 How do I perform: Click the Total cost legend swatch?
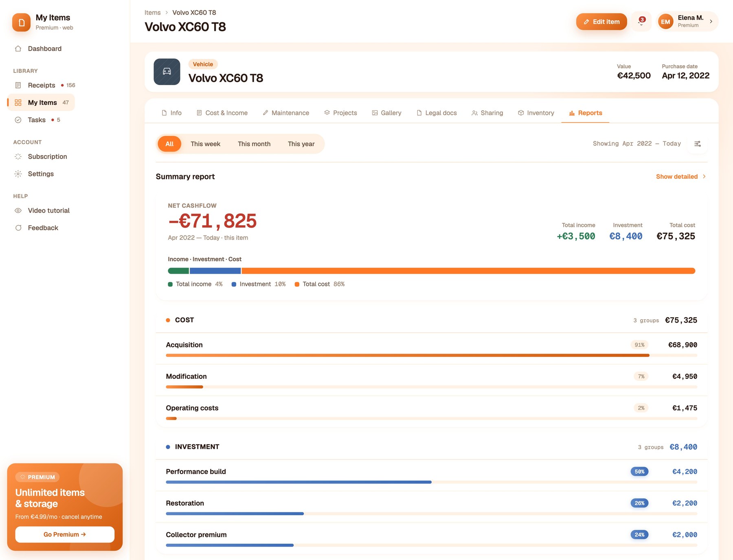click(x=297, y=284)
